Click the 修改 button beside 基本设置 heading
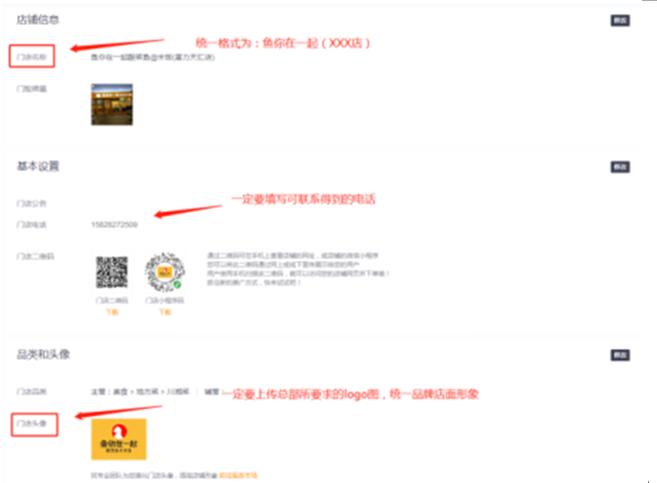The width and height of the screenshot is (657, 483). tap(620, 167)
